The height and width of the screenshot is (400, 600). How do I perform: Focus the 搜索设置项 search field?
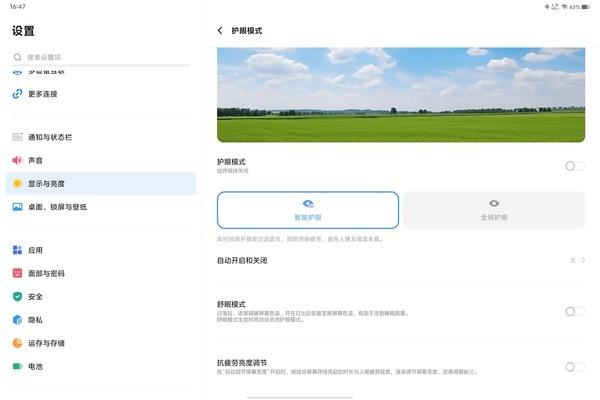coord(101,57)
